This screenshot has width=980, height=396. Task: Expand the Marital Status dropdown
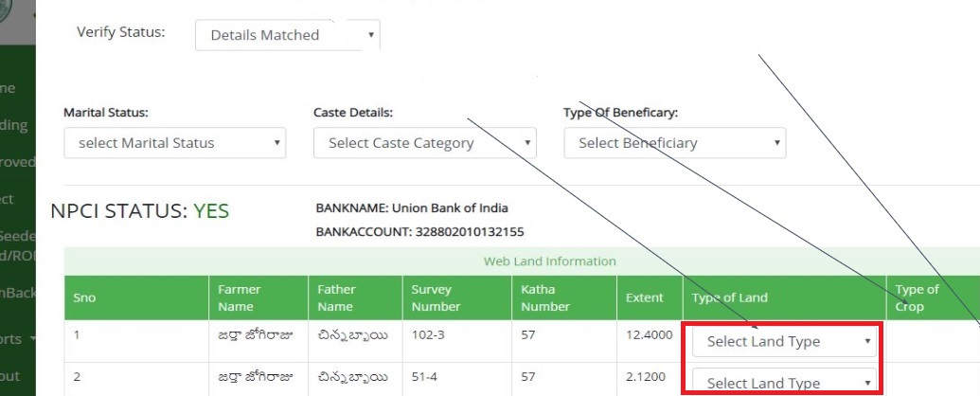pyautogui.click(x=174, y=143)
